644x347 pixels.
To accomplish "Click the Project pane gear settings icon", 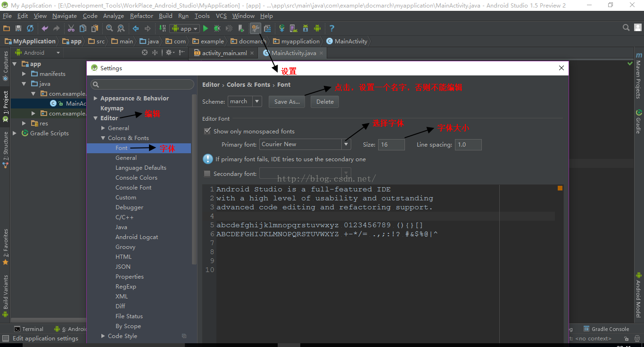I will tap(169, 53).
